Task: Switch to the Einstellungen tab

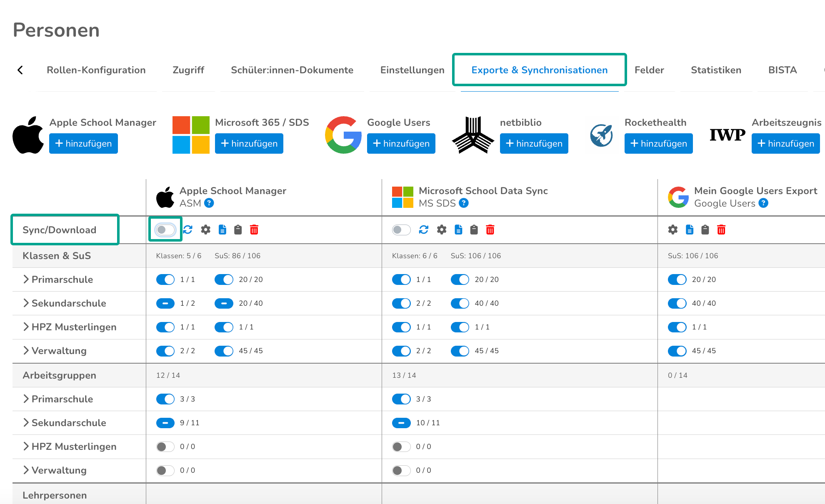Action: click(x=412, y=70)
